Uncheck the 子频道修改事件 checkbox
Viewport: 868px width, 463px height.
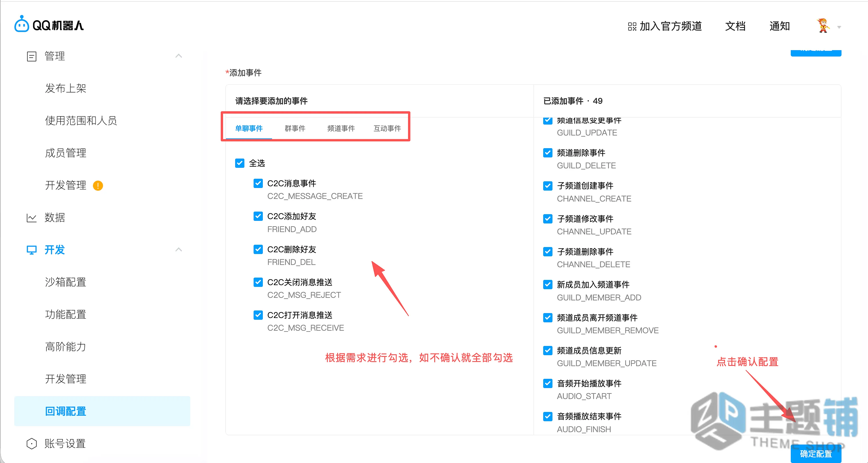[548, 219]
